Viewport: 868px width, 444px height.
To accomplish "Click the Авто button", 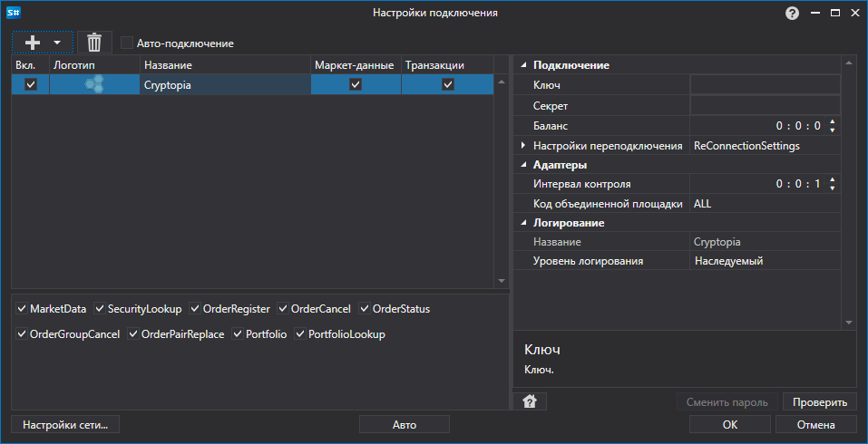I will 405,425.
